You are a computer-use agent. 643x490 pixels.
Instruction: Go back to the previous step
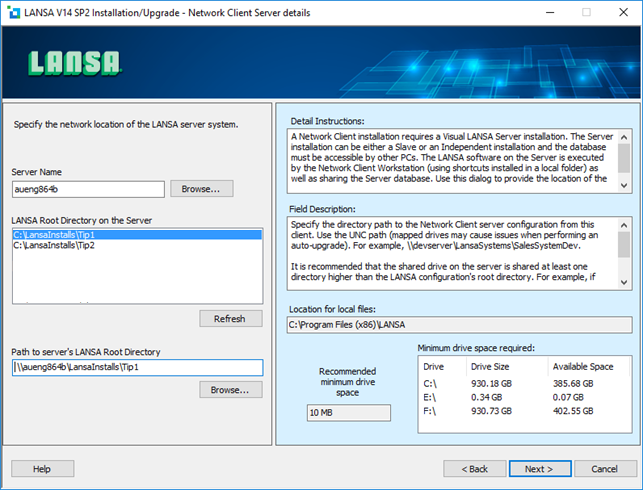point(475,469)
